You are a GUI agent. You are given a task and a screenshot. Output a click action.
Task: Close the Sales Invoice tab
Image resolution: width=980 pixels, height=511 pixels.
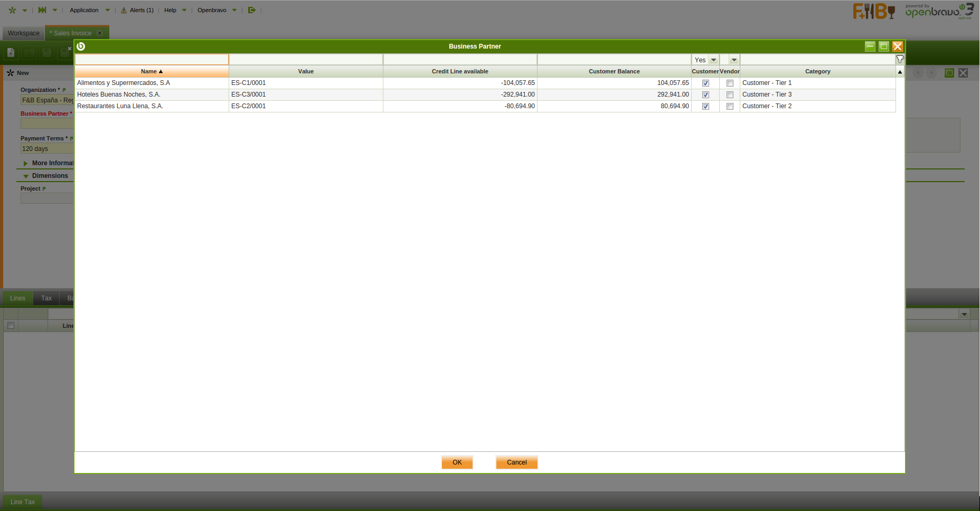pos(100,33)
